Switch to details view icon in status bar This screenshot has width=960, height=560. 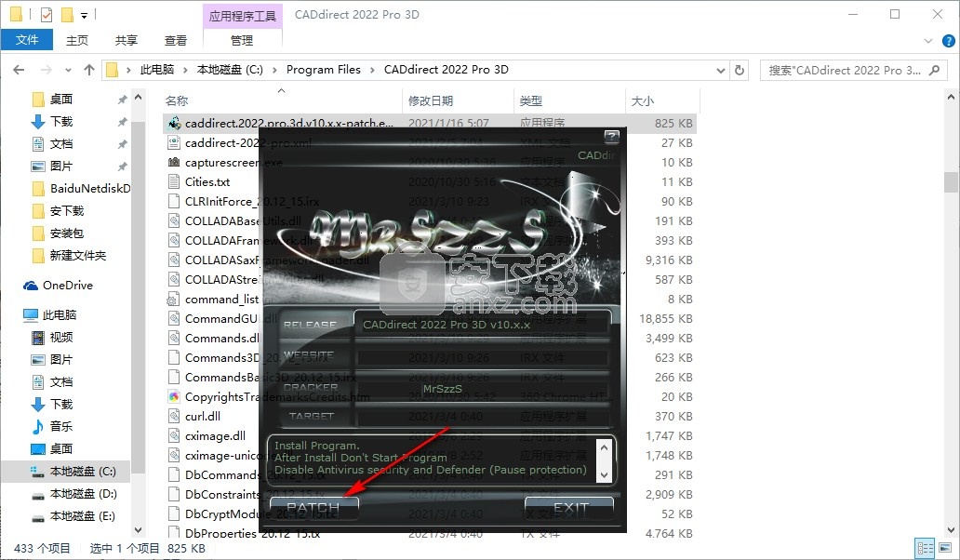click(x=925, y=548)
